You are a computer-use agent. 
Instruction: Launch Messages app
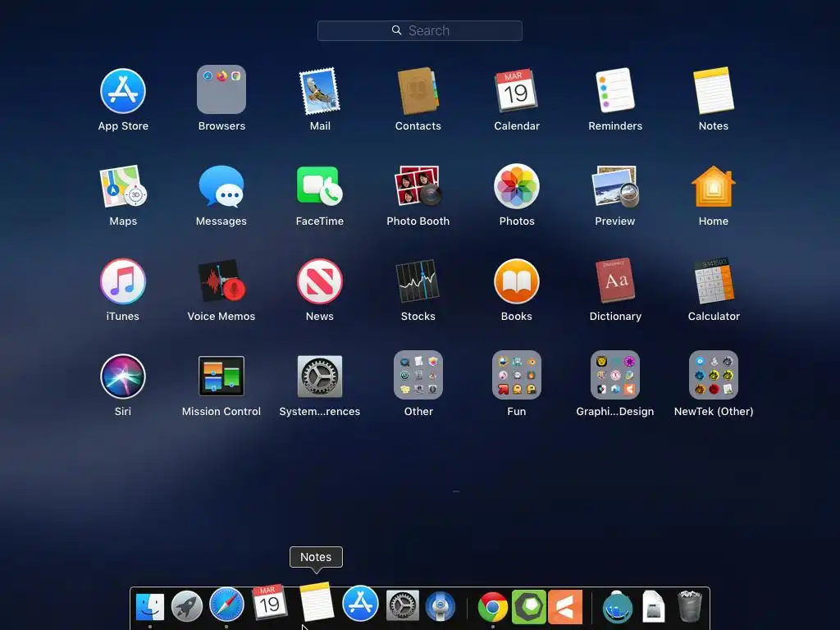(x=221, y=186)
